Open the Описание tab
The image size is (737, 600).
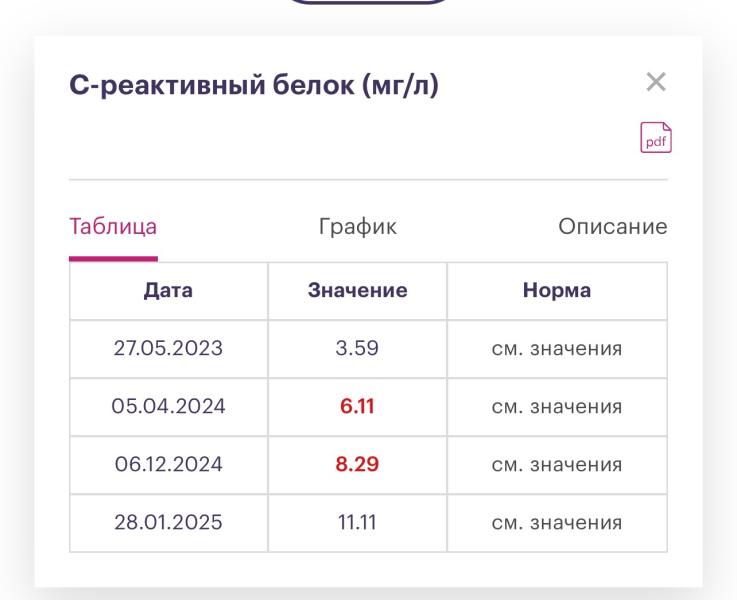(x=612, y=227)
